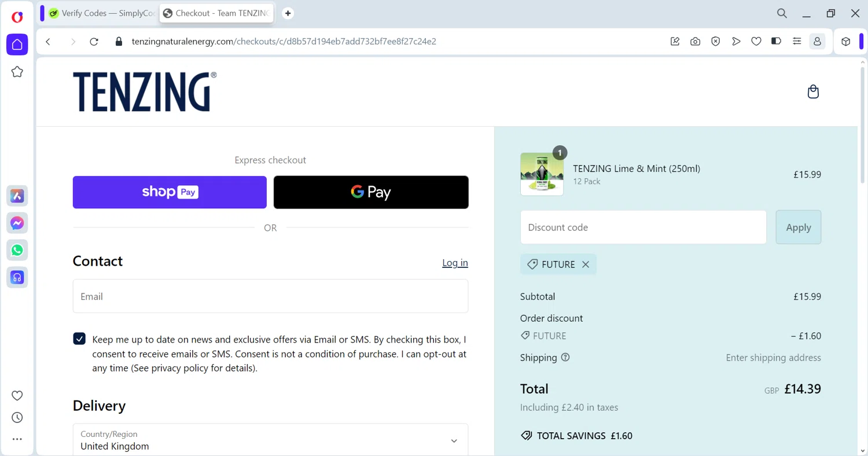
Task: Click the 12 Pack variant text
Action: [x=587, y=182]
